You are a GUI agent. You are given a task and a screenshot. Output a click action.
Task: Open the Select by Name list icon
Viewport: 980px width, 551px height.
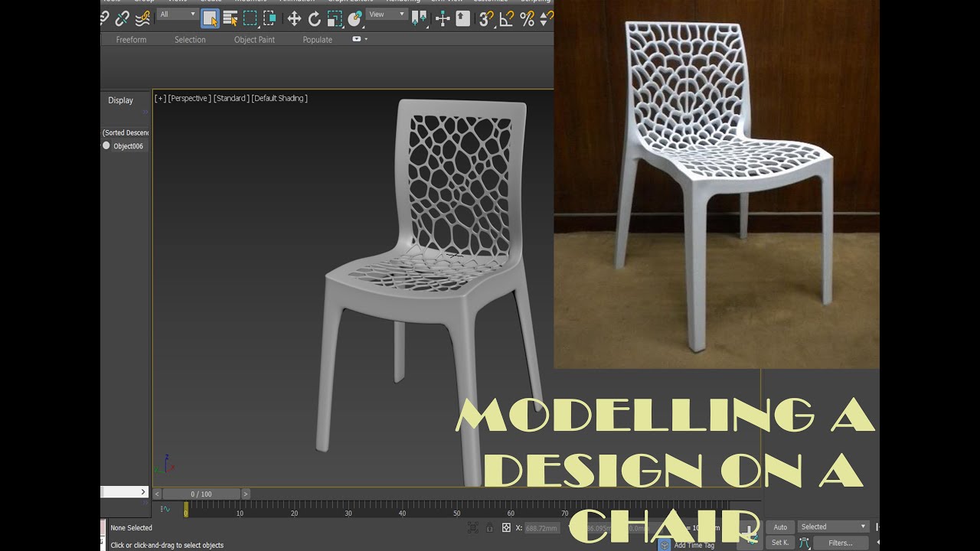tap(230, 19)
